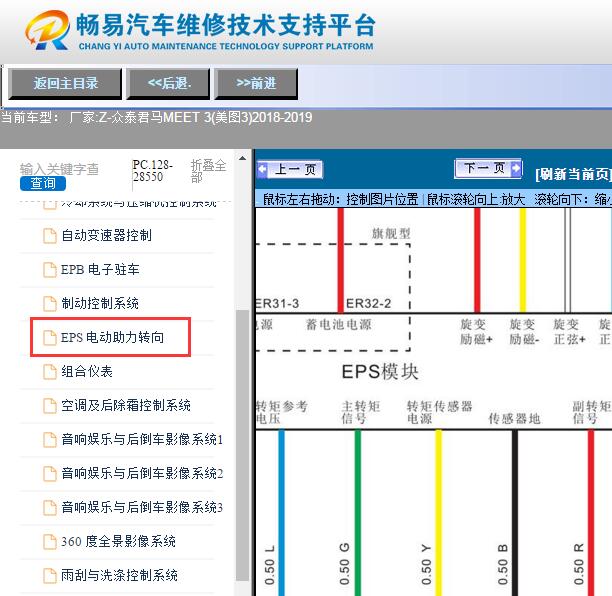The image size is (612, 596).
Task: Click the sidebar scrollbar up arrow
Action: 242,158
